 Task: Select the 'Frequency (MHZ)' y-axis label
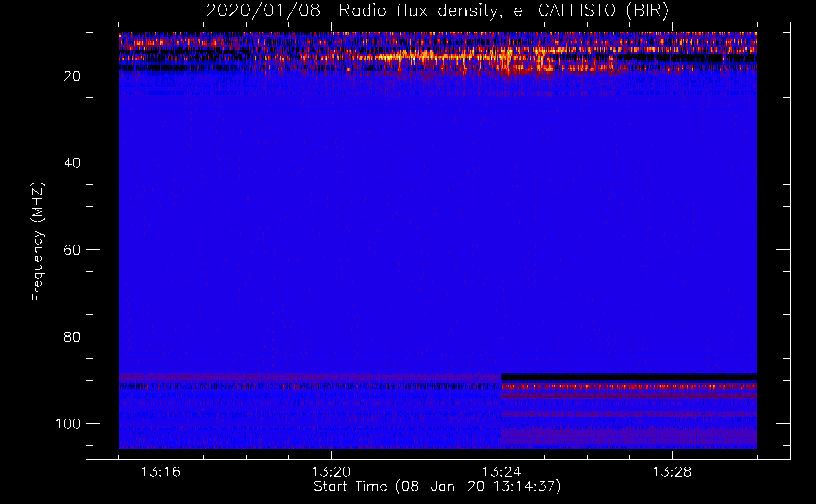[x=38, y=242]
